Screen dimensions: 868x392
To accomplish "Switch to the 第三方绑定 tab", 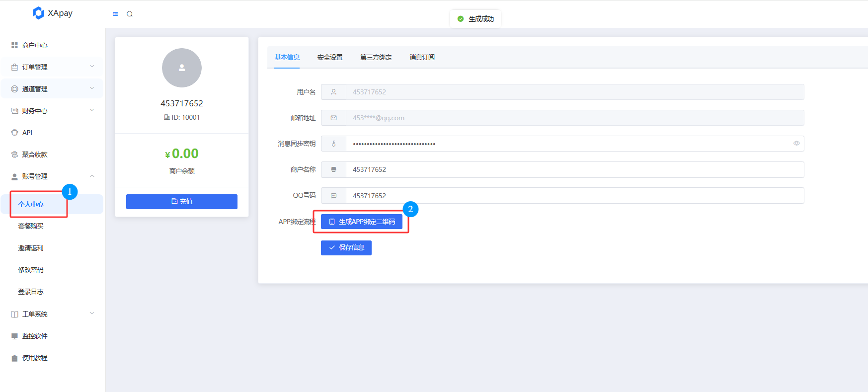I will click(376, 57).
